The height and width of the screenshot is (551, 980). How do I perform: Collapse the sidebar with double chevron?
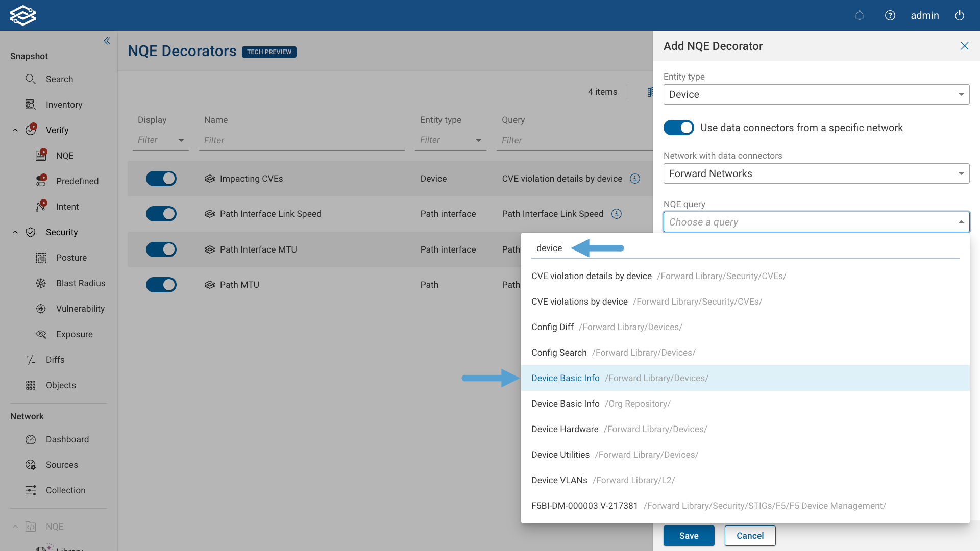point(107,41)
